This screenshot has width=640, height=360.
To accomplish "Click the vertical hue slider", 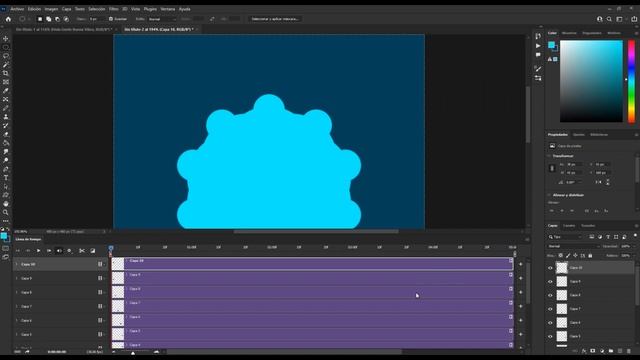I will click(631, 81).
